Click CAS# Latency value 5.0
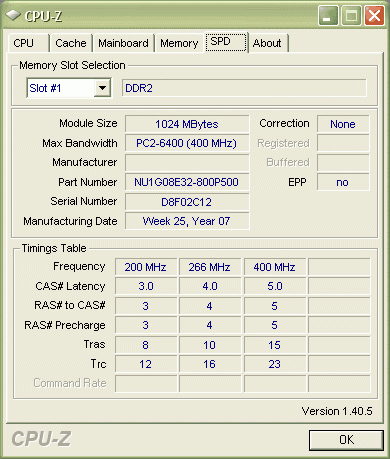This screenshot has width=390, height=459. click(x=275, y=286)
